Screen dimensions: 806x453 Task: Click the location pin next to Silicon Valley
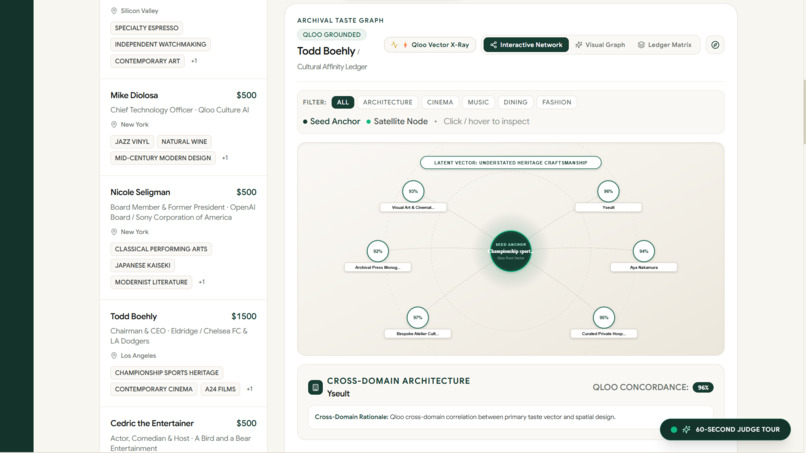114,11
